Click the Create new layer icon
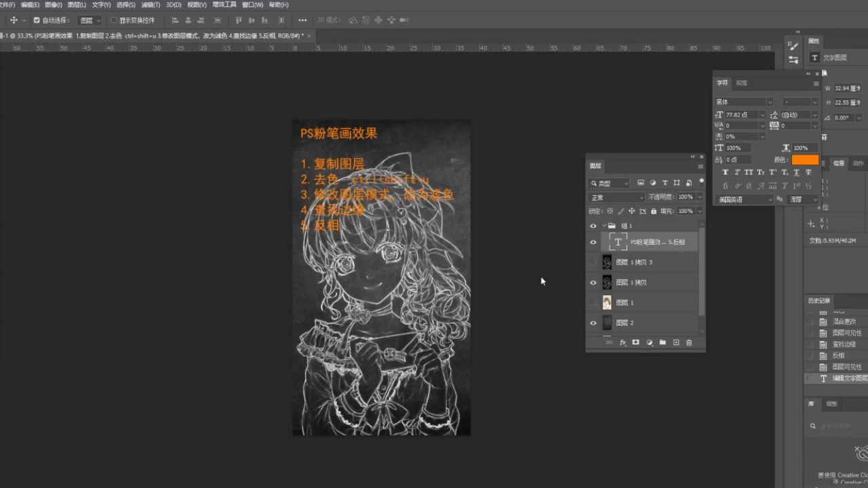The height and width of the screenshot is (488, 868). click(676, 342)
